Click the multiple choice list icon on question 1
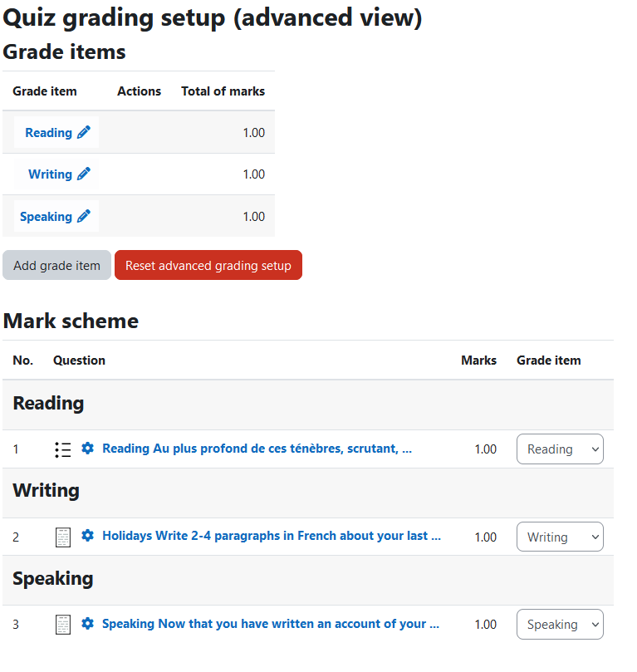Screen dimensions: 637x672 [63, 449]
